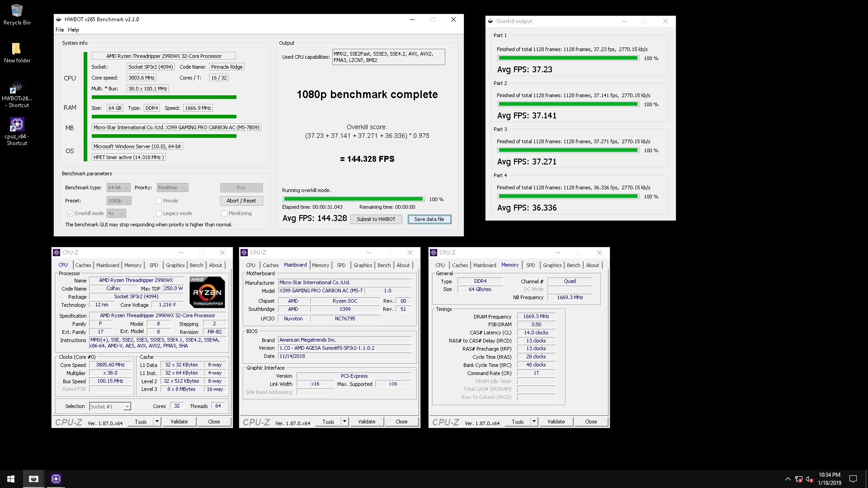Click the HWBOT taskbar app icon

pyautogui.click(x=33, y=479)
